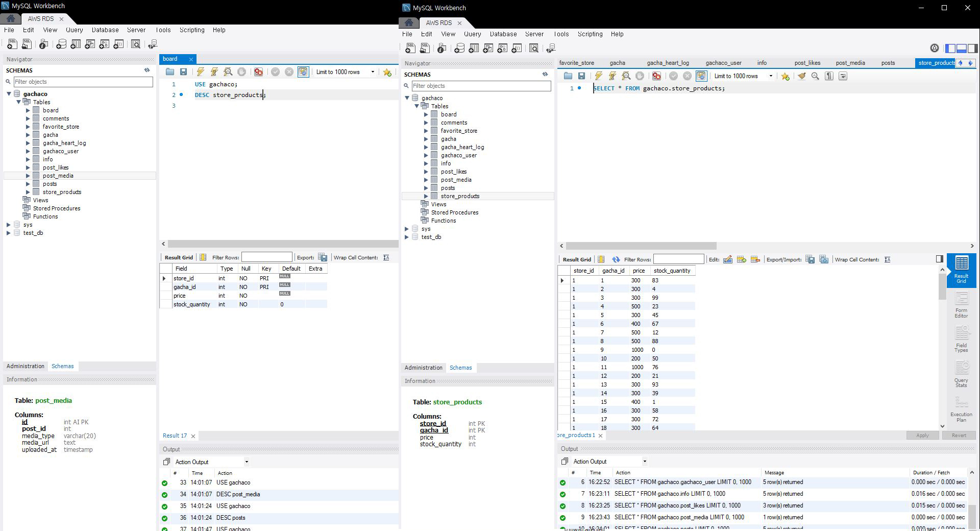
Task: Click new SQL tab icon in left window
Action: [12, 44]
